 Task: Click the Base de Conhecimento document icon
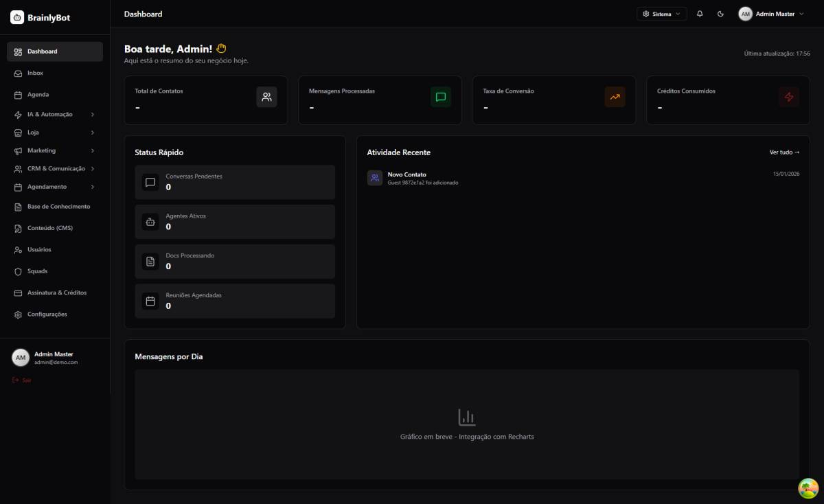pos(19,207)
